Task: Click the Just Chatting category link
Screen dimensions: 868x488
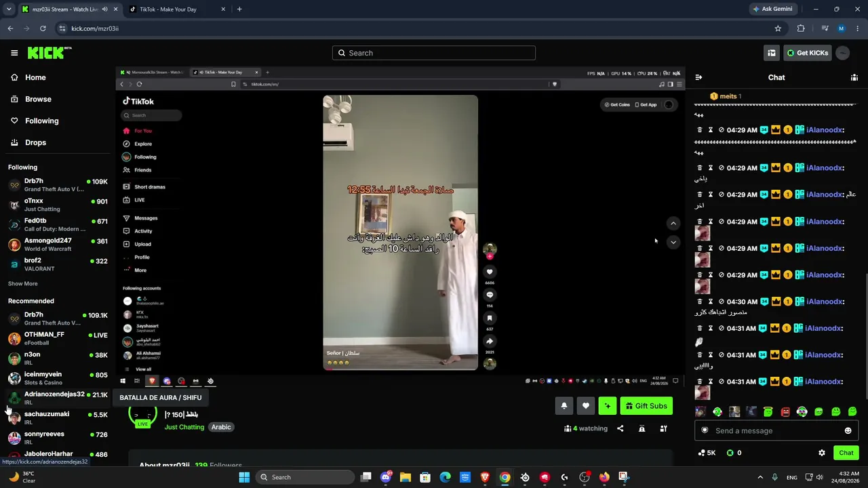Action: click(x=184, y=427)
